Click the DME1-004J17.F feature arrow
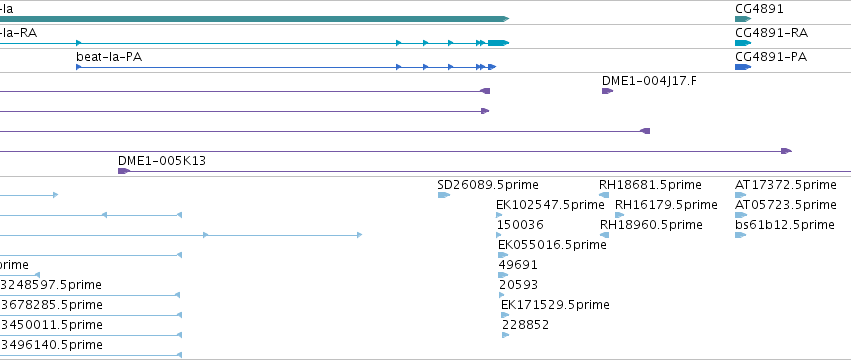The image size is (851, 360). coord(607,91)
